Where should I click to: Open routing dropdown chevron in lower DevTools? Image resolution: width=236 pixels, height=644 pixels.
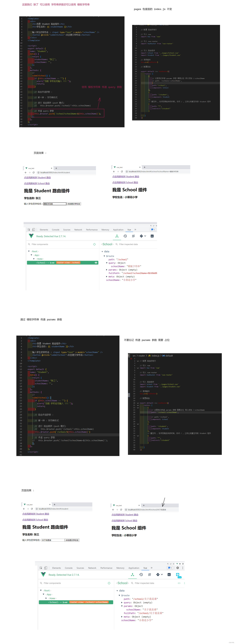tap(162, 575)
